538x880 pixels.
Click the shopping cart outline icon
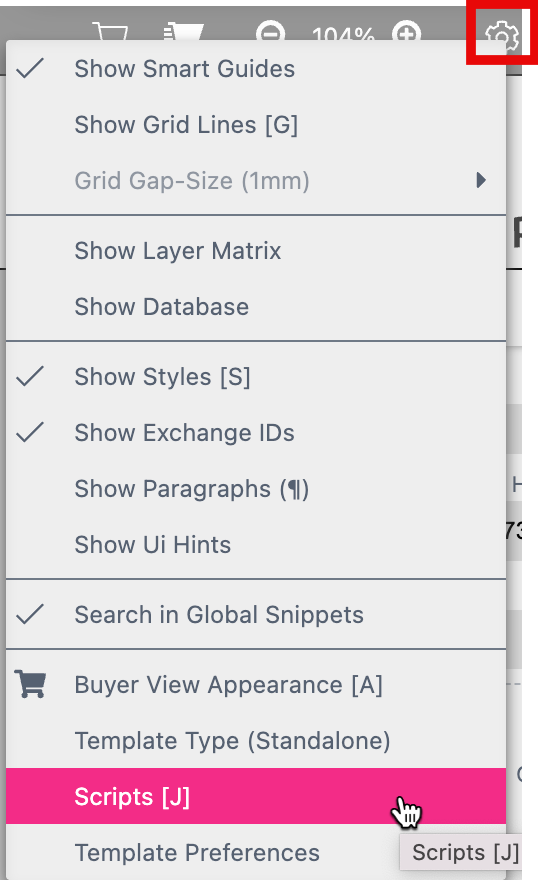[110, 31]
